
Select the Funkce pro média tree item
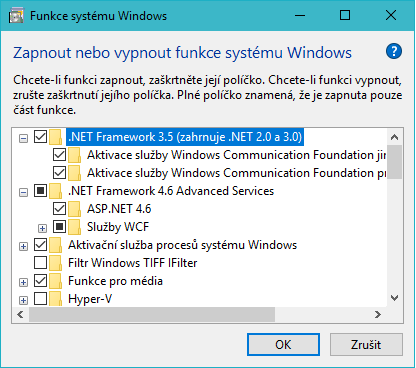tap(115, 281)
